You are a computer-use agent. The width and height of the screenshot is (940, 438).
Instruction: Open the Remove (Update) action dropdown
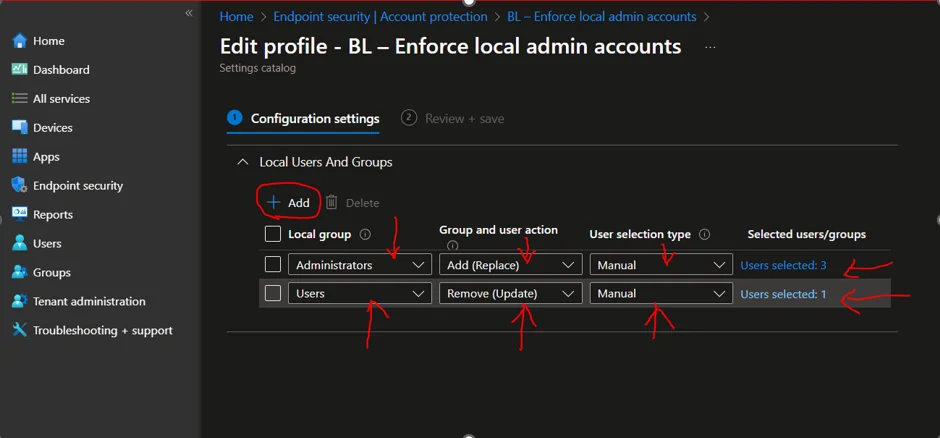(510, 294)
